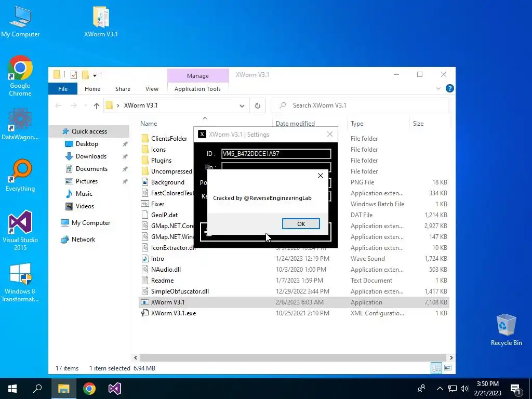Screen dimensions: 532x399
Task: Close the 'Cracked by' message box
Action: [x=320, y=176]
